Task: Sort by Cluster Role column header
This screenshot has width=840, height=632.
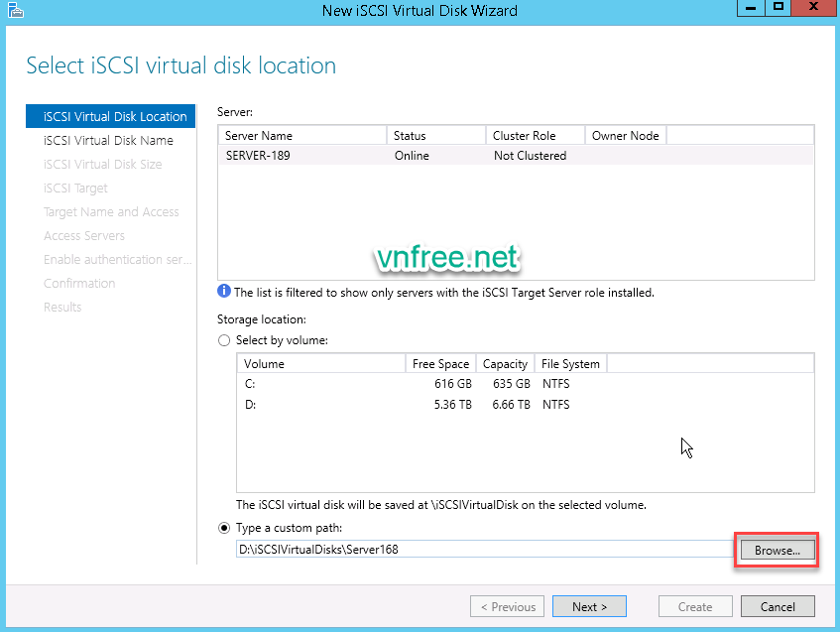Action: [x=536, y=135]
